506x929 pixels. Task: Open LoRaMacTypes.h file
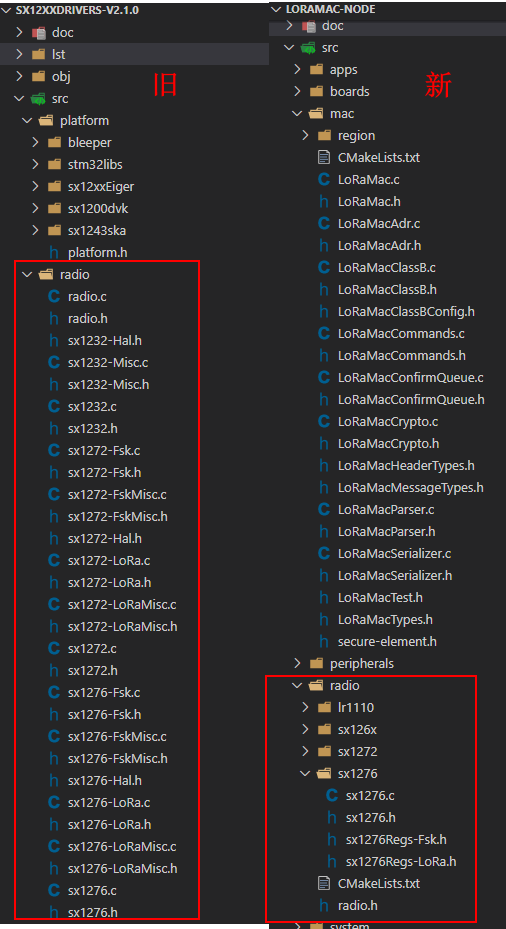(385, 619)
